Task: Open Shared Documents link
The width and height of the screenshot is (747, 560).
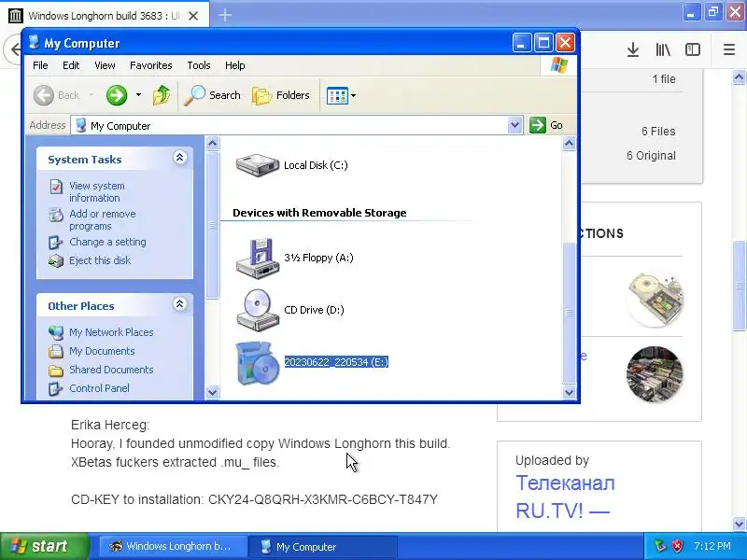Action: 111,370
